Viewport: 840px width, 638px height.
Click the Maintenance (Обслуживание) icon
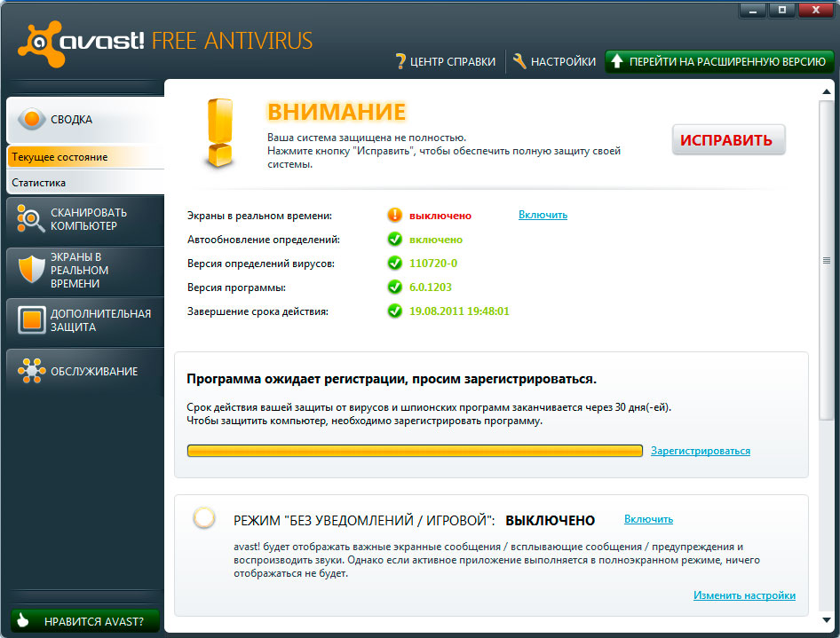click(x=30, y=371)
